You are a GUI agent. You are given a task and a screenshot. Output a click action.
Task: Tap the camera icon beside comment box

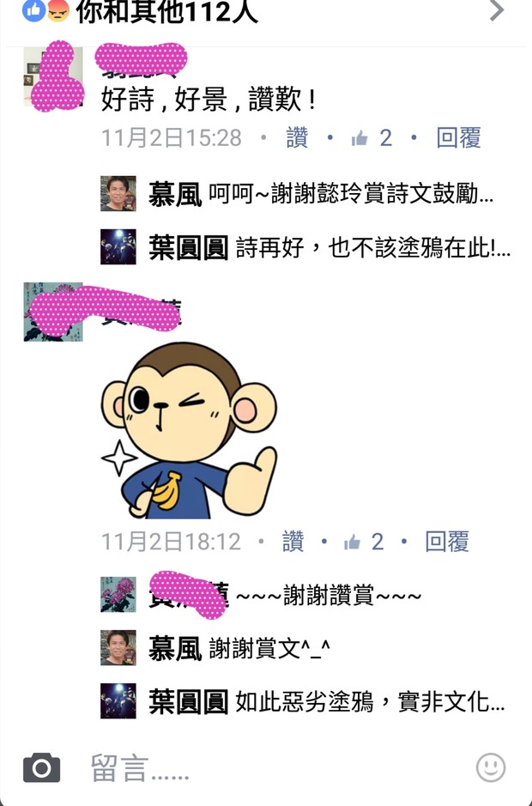(42, 768)
